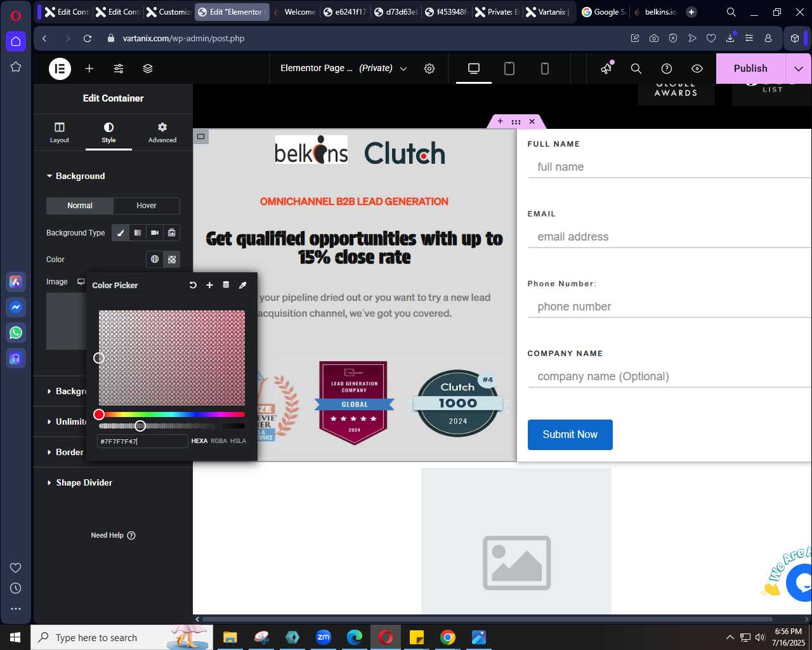The height and width of the screenshot is (650, 812).
Task: Click the full name input field
Action: coord(669,167)
